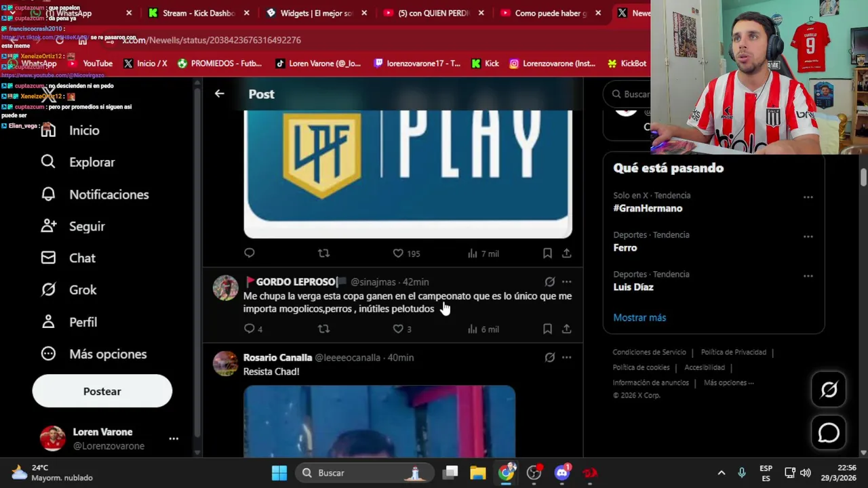The image size is (868, 488).
Task: Reply to the LPF Play post
Action: coord(249,253)
